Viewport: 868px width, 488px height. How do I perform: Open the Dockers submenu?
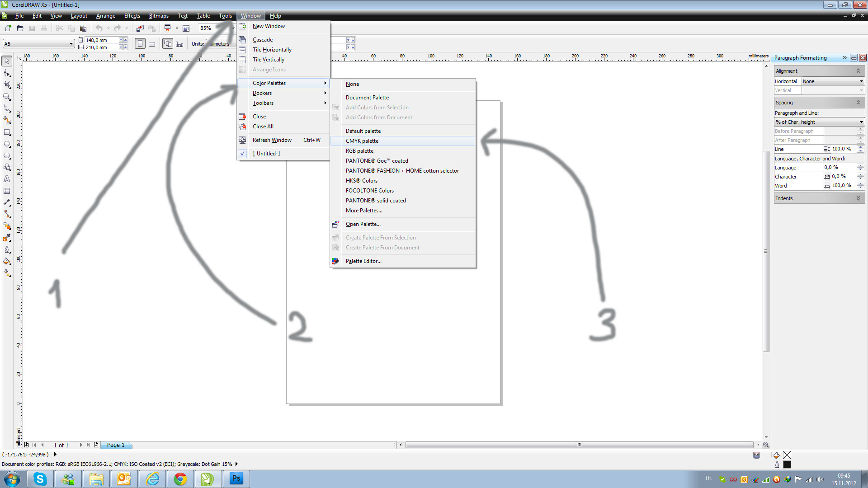coord(262,93)
